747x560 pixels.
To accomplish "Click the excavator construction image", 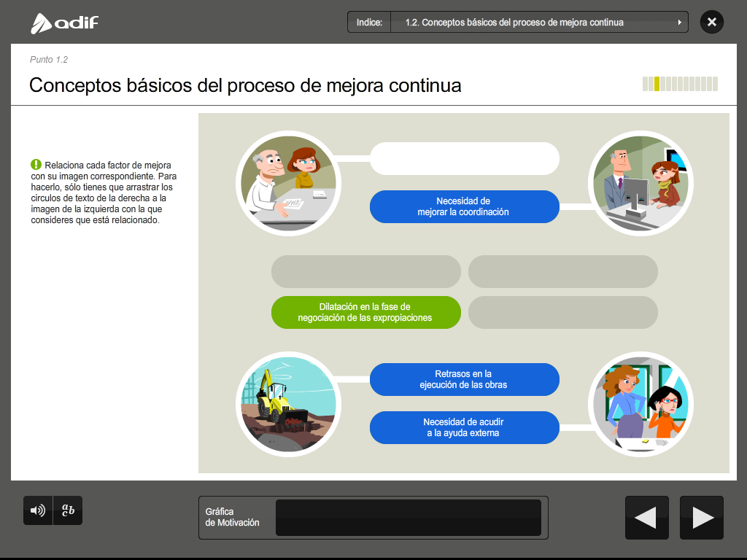I will 286,404.
